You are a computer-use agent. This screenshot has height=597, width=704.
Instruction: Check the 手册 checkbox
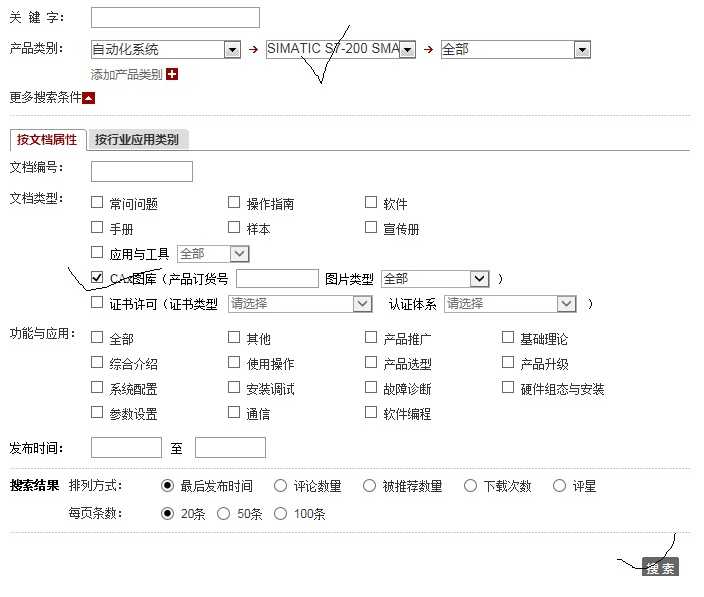coord(97,227)
